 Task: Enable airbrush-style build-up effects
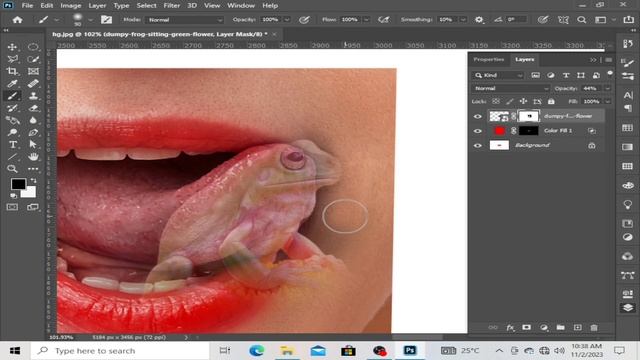click(384, 20)
